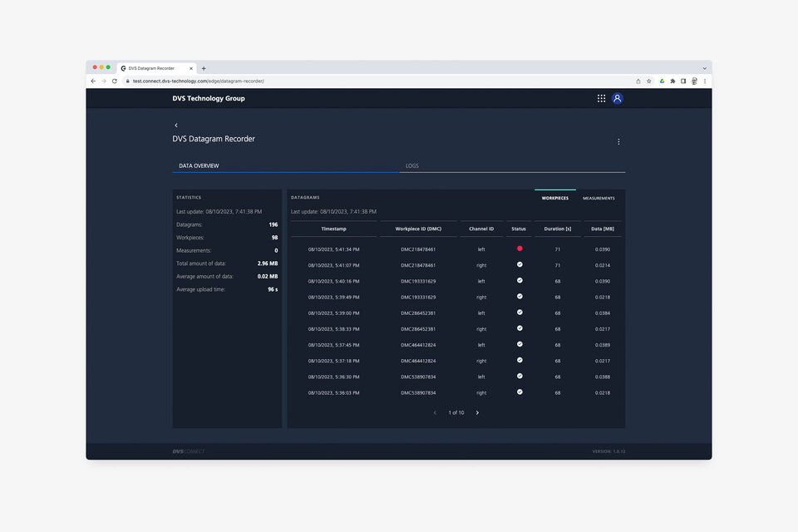This screenshot has width=798, height=532.
Task: Go back using the page back chevron
Action: (x=176, y=126)
